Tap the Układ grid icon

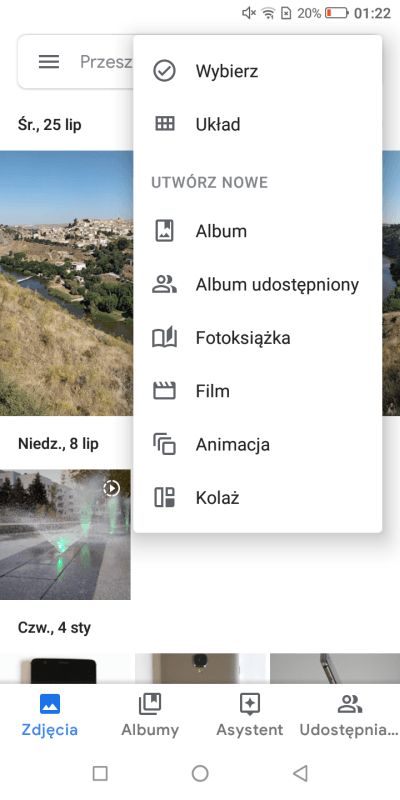coord(164,124)
